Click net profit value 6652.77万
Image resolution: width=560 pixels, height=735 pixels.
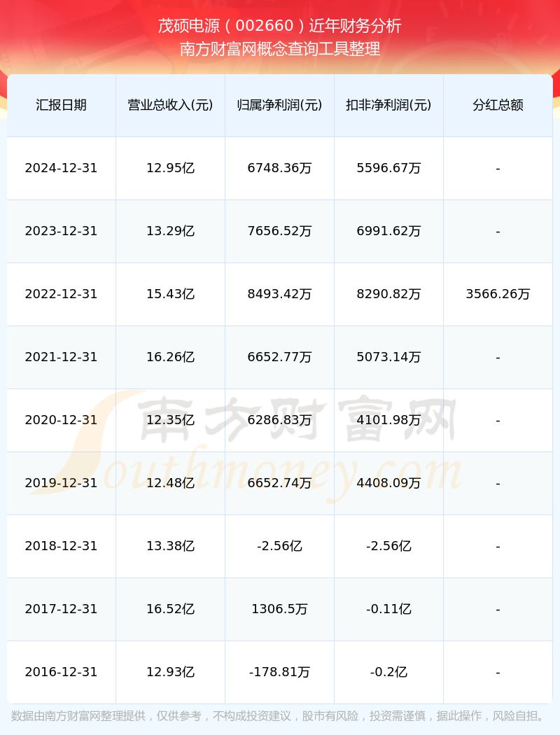(x=280, y=357)
